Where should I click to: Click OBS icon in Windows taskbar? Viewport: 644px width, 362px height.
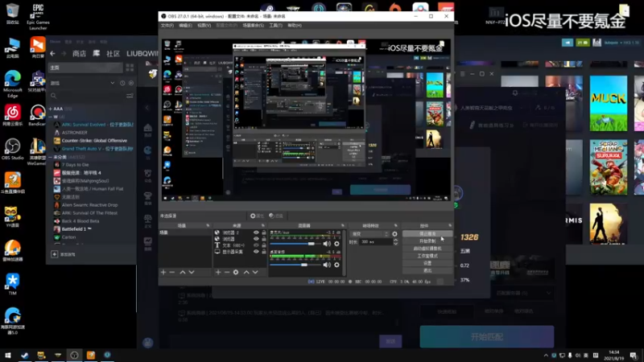point(74,355)
